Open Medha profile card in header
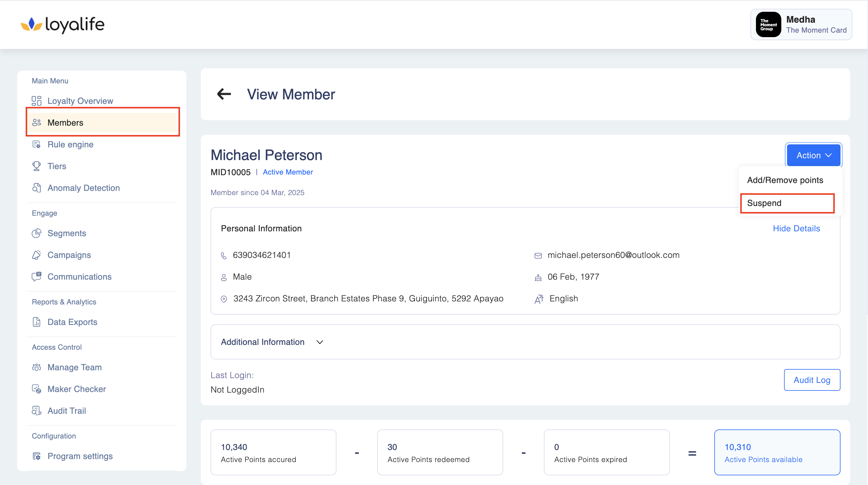The height and width of the screenshot is (485, 868). 801,24
